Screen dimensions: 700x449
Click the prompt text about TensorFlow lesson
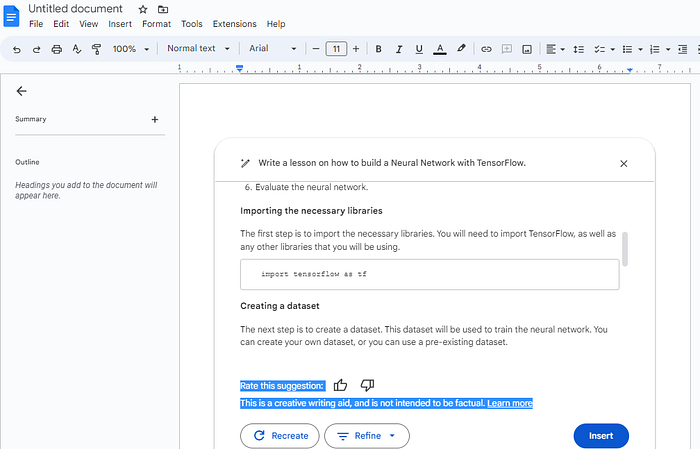coord(392,163)
